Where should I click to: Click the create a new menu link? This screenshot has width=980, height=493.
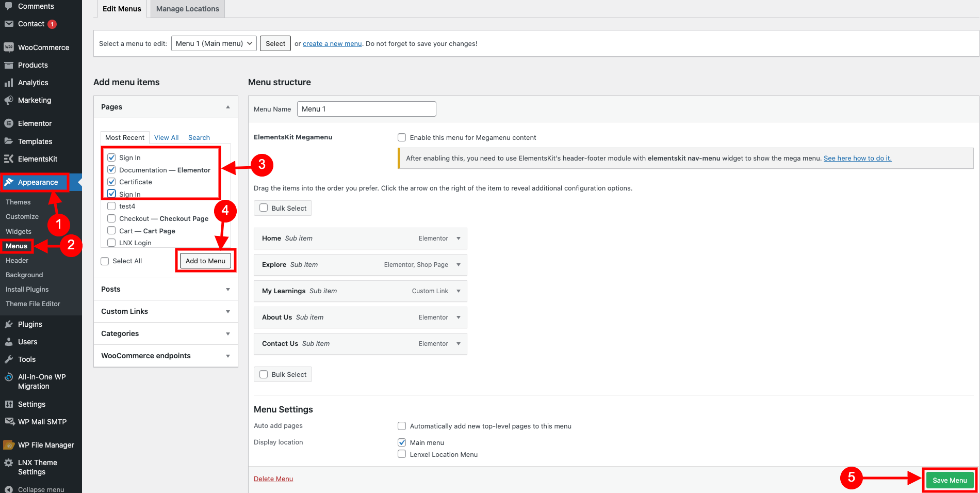(x=332, y=43)
